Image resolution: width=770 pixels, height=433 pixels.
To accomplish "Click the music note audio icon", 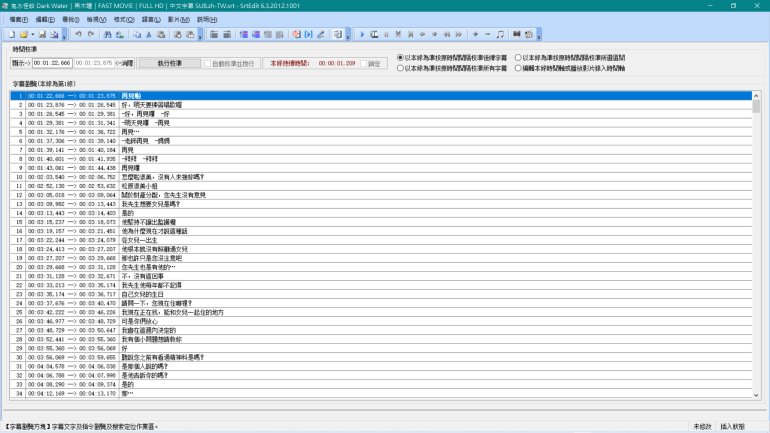I will click(x=500, y=34).
